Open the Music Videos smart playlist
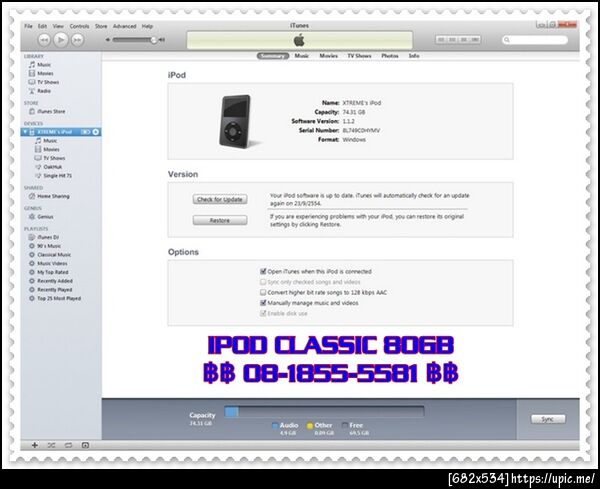This screenshot has height=489, width=600. [48, 264]
